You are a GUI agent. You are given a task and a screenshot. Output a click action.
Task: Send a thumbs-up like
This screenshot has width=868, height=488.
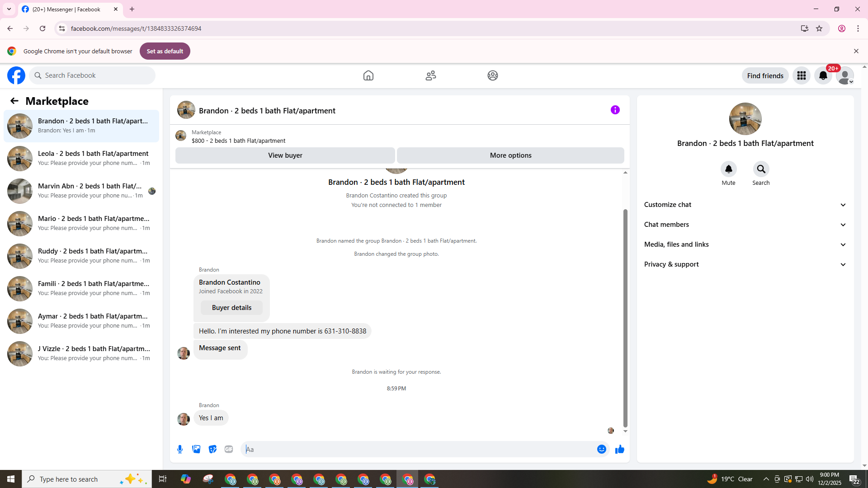pyautogui.click(x=619, y=449)
